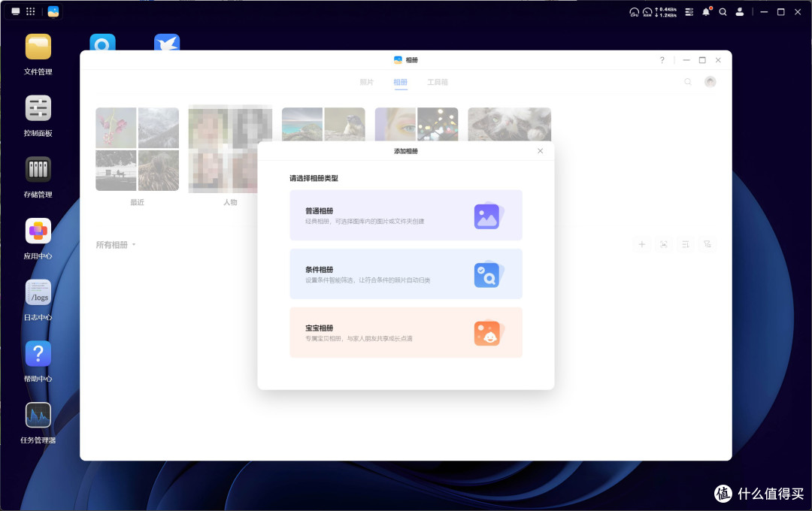Close the 添加相册 dialog
The width and height of the screenshot is (812, 511).
click(540, 151)
